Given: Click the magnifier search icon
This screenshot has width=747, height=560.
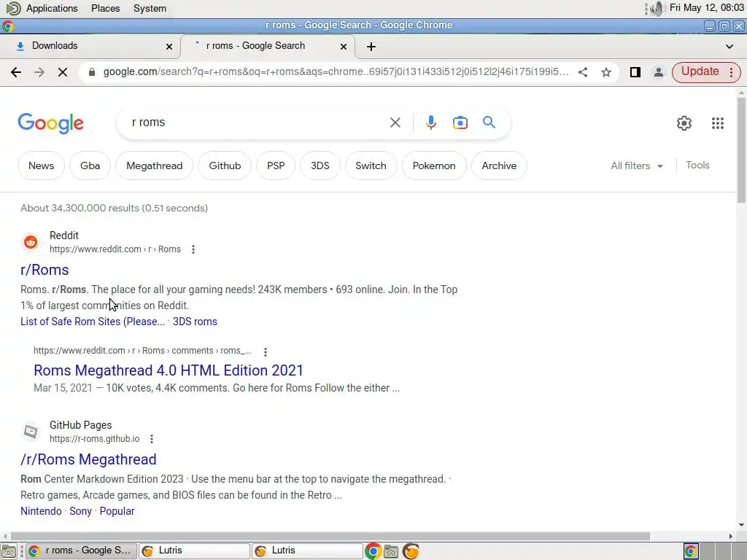Looking at the screenshot, I should tap(489, 122).
